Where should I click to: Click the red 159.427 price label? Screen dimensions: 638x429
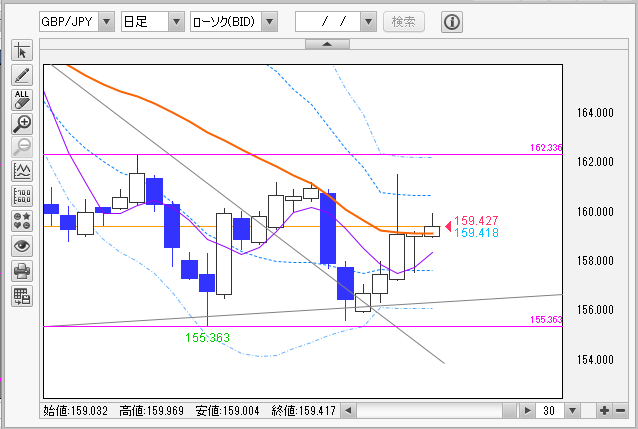point(476,221)
